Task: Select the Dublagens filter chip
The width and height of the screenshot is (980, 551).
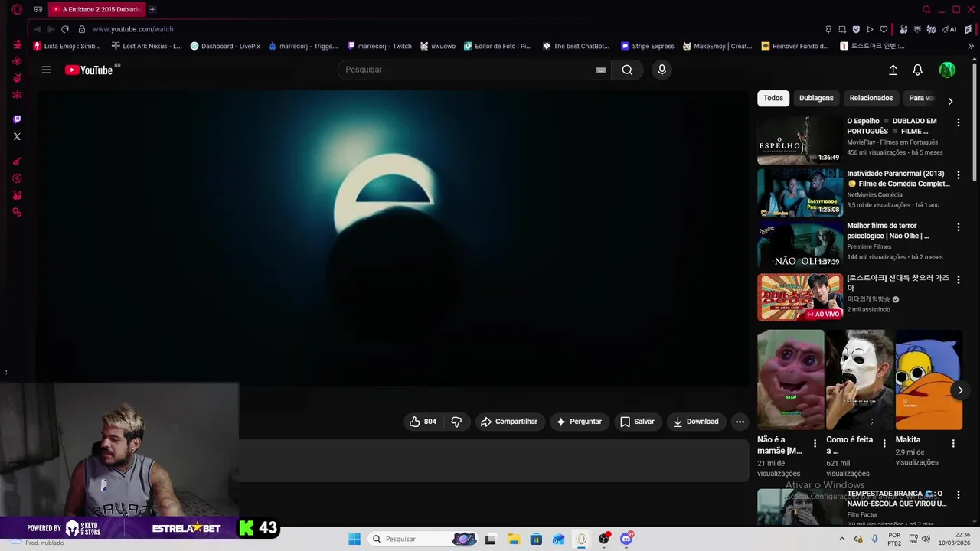Action: click(816, 98)
